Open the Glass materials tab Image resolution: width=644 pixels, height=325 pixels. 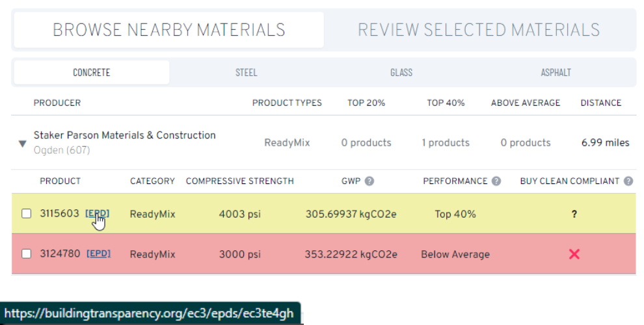pyautogui.click(x=401, y=73)
